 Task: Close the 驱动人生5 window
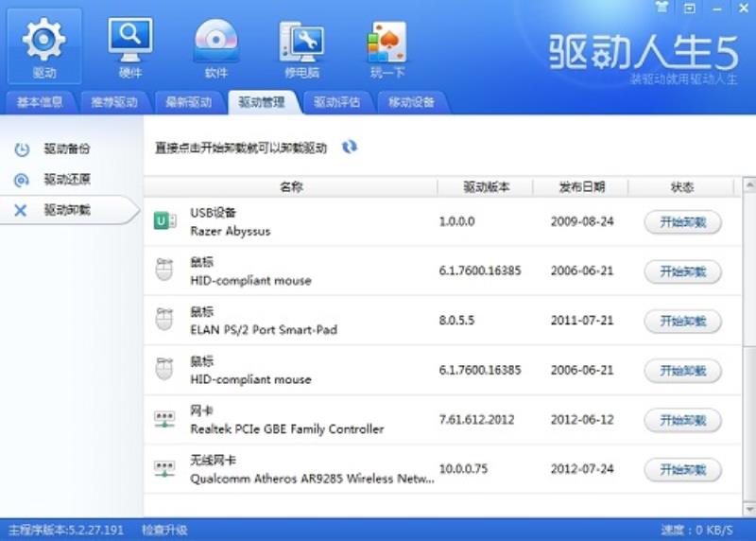744,8
